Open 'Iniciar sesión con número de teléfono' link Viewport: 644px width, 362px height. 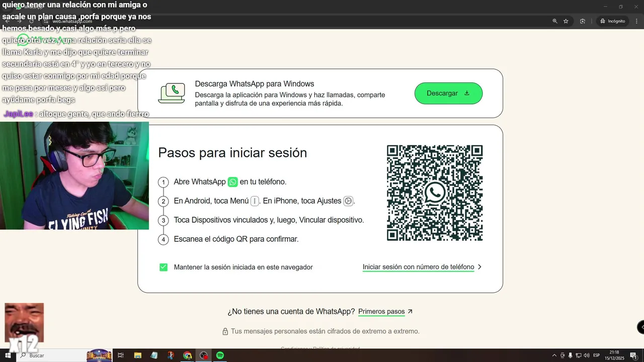418,267
